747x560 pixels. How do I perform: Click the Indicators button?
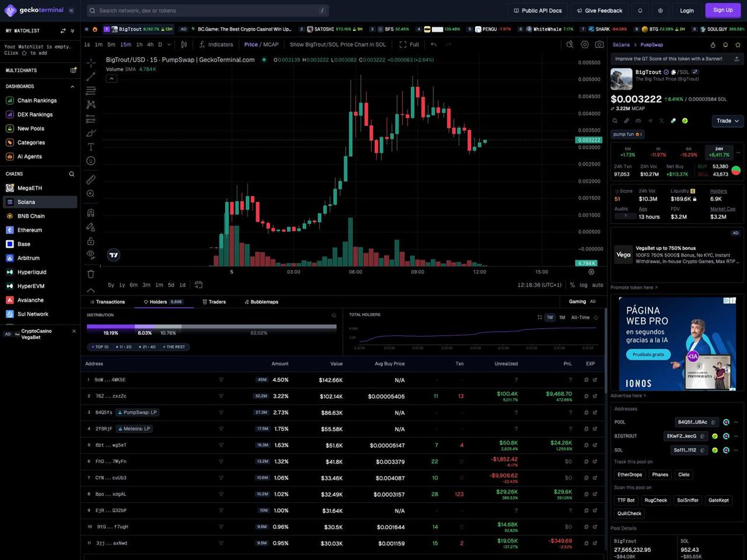coord(216,44)
